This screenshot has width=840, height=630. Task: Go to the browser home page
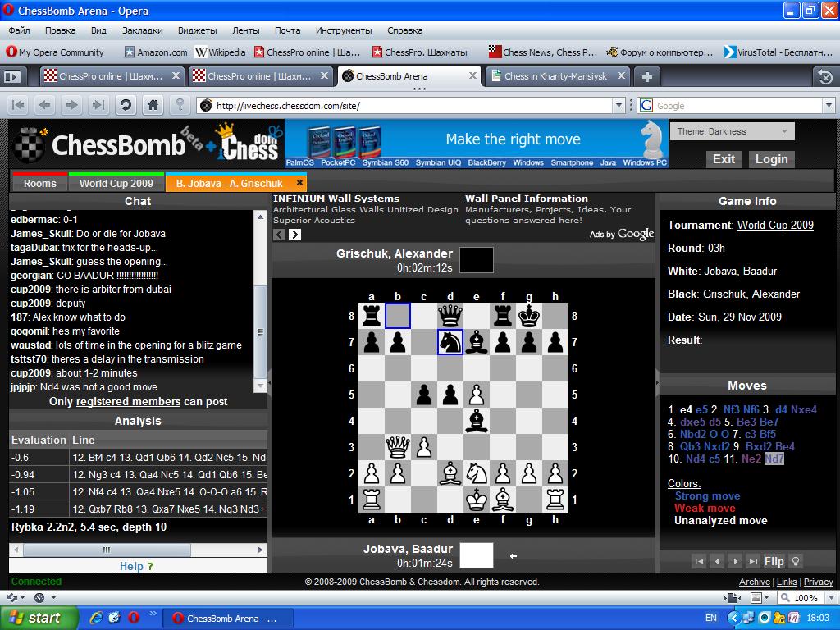click(153, 105)
